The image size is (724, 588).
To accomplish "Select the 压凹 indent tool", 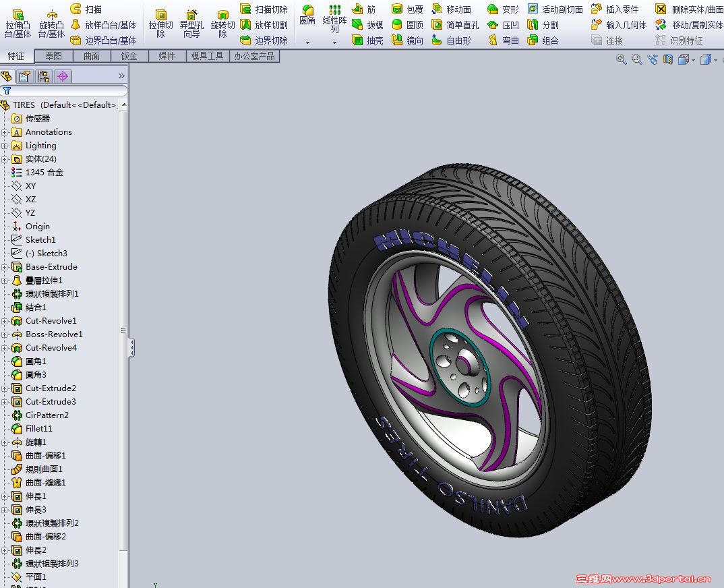I will pos(504,25).
